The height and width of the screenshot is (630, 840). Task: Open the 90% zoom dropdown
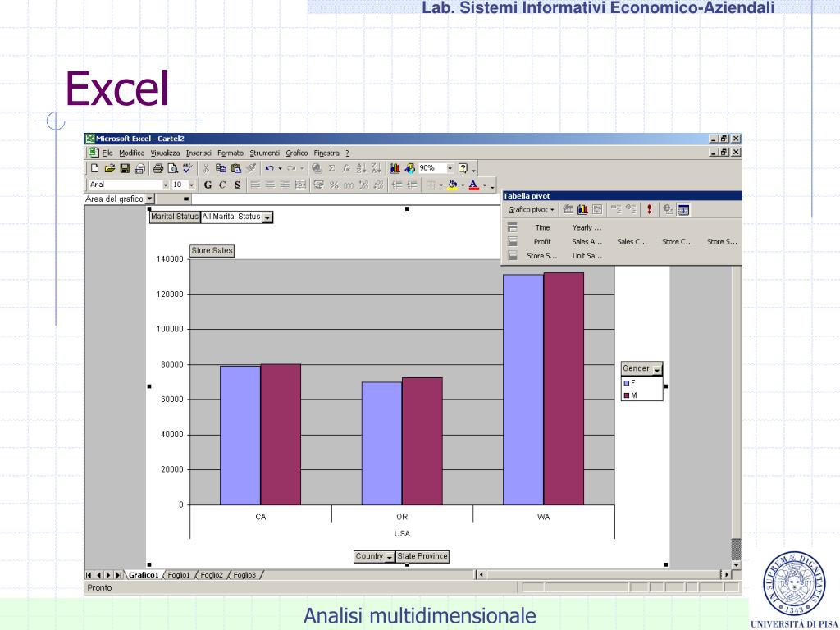coord(450,168)
